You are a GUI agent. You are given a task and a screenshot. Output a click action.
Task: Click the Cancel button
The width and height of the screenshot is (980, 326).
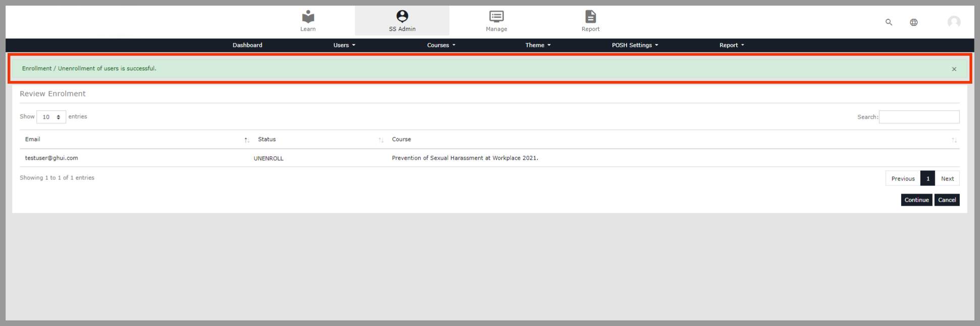[947, 200]
